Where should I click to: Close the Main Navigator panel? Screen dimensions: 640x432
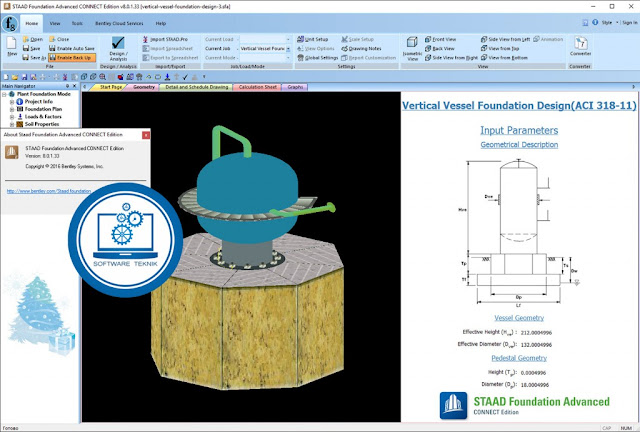pyautogui.click(x=74, y=86)
